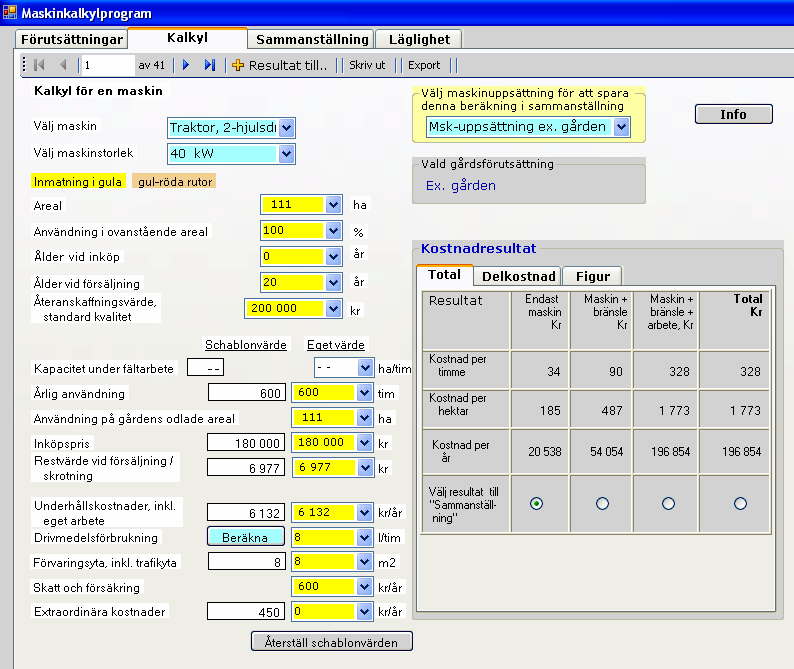Click the Resultat till.. plus icon button
Viewport: 794px width, 669px height.
pos(280,65)
